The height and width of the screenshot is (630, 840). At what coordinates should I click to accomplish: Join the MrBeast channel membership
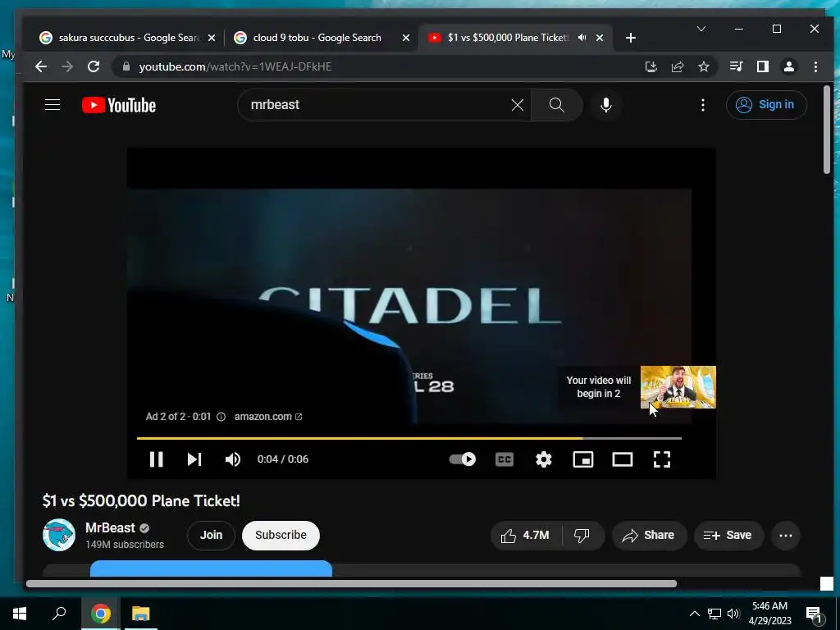(211, 535)
